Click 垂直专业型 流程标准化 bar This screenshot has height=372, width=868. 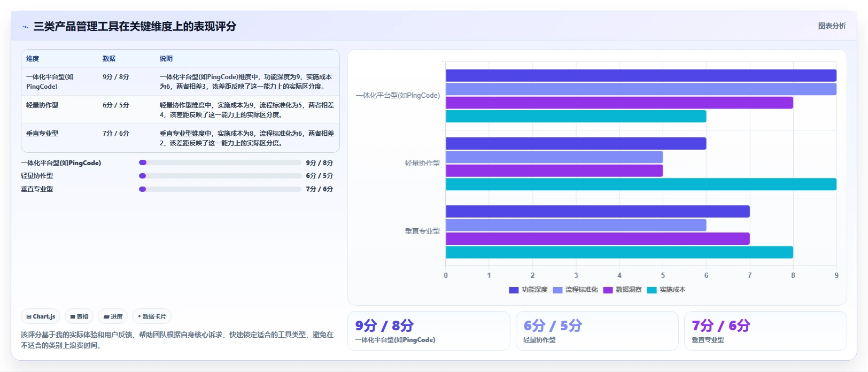[x=576, y=225]
